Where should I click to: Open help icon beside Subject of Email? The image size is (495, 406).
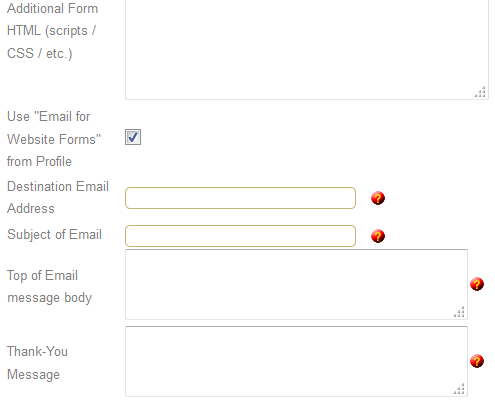coord(378,236)
